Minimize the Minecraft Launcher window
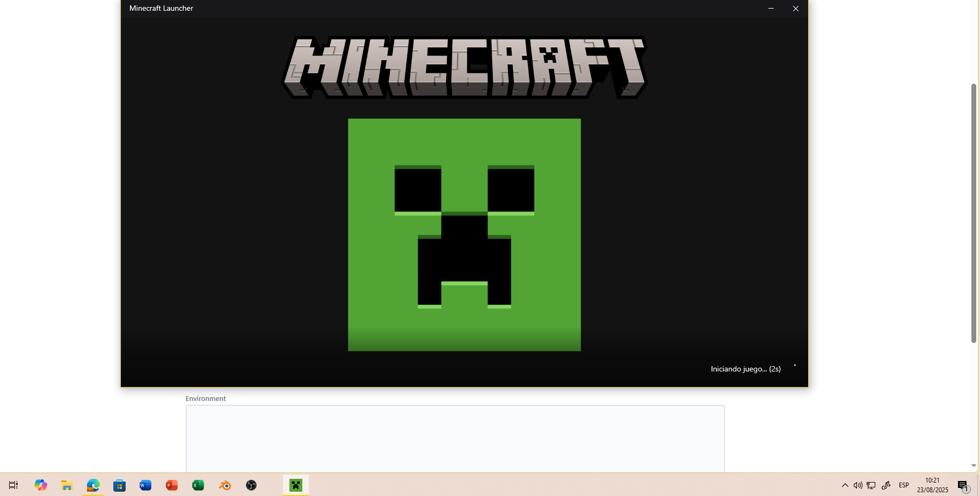 (x=771, y=8)
